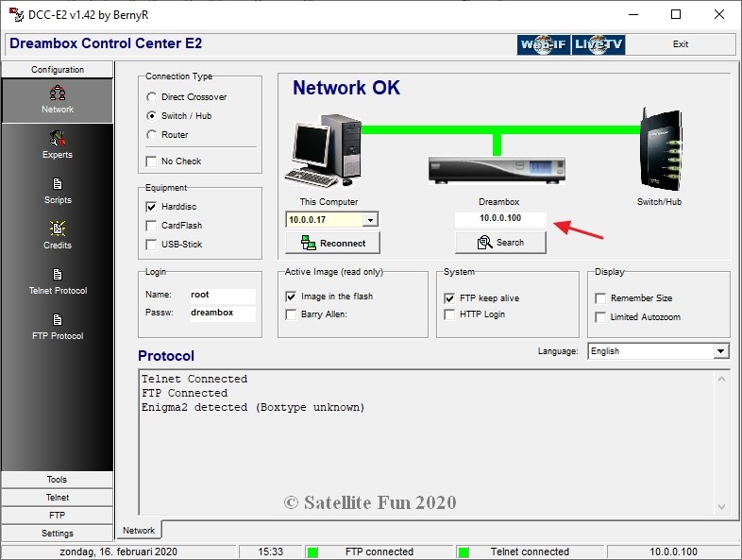Click "Enigma2 detected (Boxtype unknown)" log line
Viewport: 742px width, 560px height.
[253, 408]
